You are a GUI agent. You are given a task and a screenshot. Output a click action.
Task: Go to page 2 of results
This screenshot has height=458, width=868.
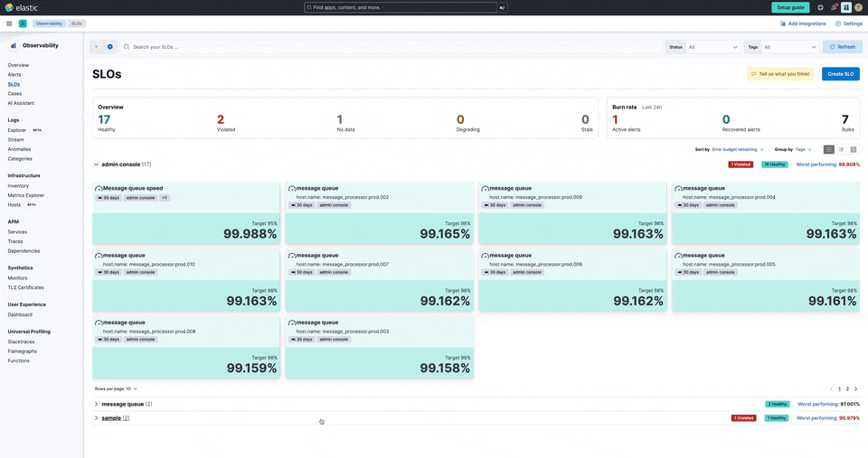847,388
